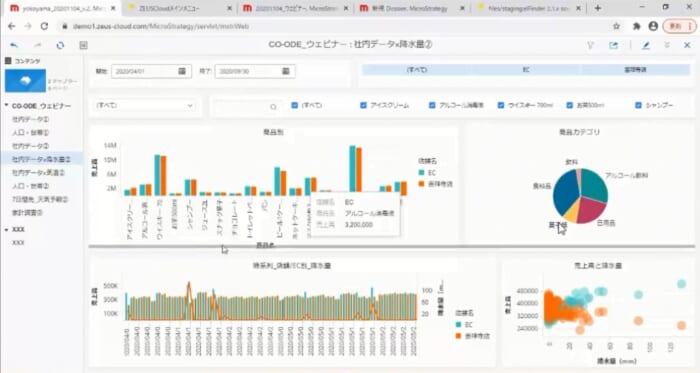The height and width of the screenshot is (373, 700).
Task: Open a new browser tab with plus icon
Action: point(598,8)
